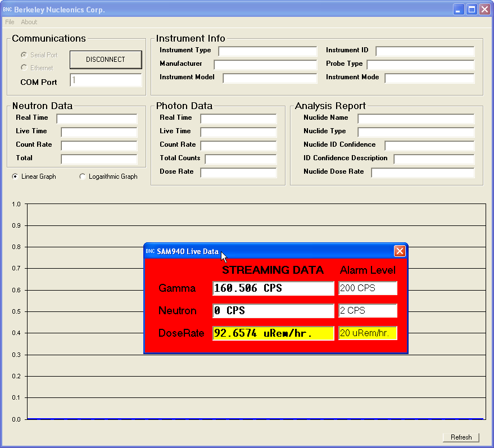Select the Linear Graph option
The image size is (494, 448).
pyautogui.click(x=15, y=177)
